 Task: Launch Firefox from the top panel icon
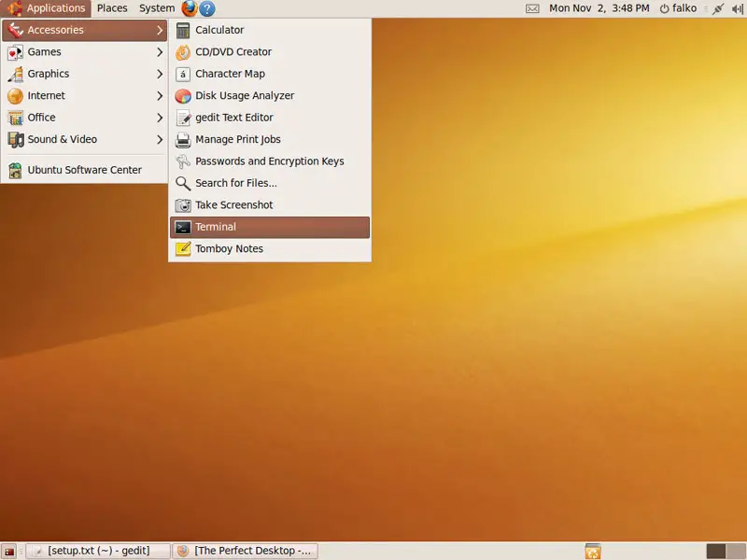click(190, 8)
